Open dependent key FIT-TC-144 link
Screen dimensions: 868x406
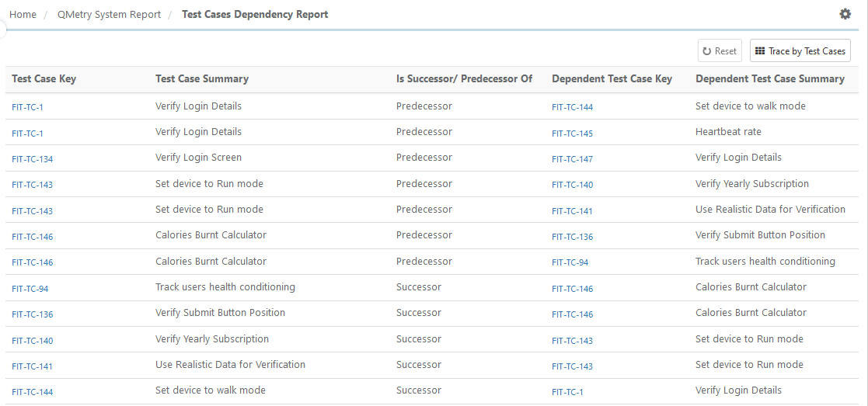point(573,107)
